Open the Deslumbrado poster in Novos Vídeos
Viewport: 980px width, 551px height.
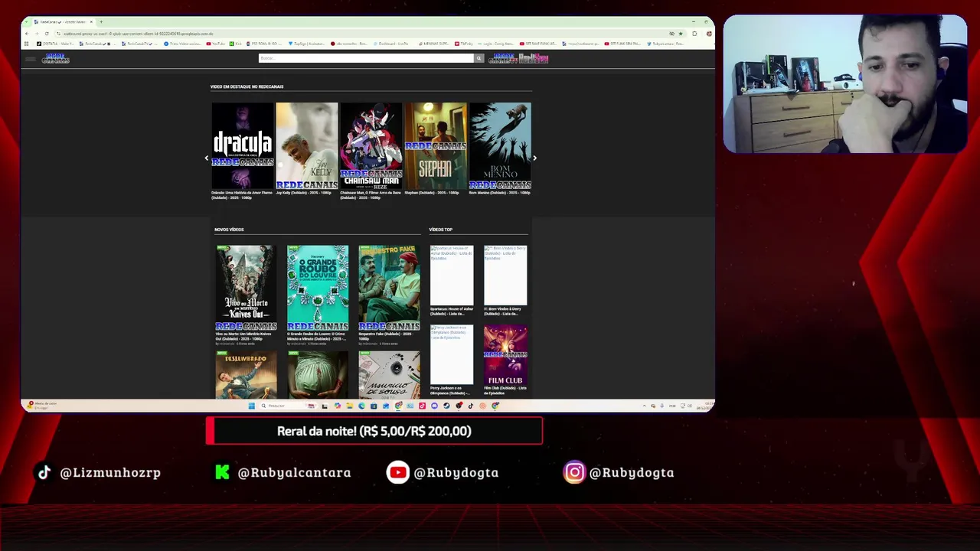pos(246,375)
